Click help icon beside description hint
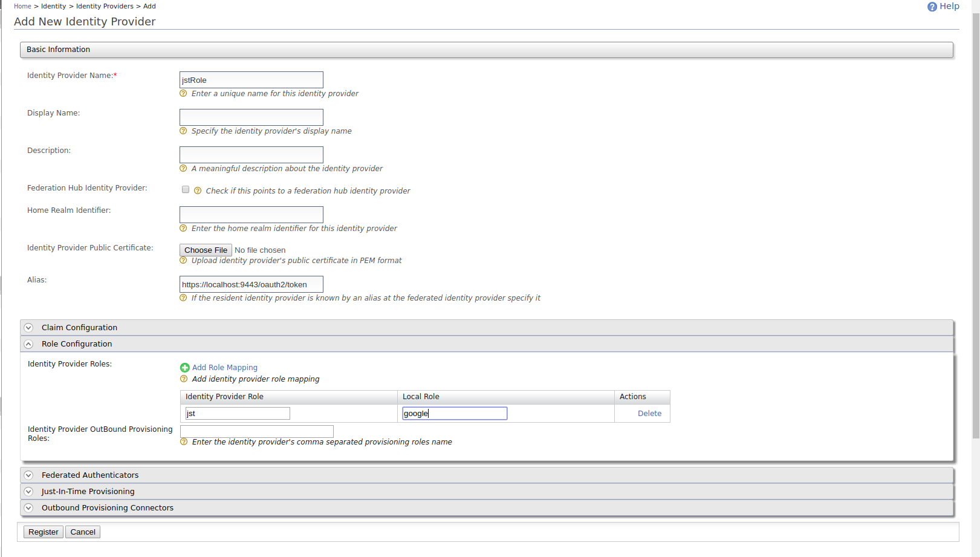 [x=183, y=169]
